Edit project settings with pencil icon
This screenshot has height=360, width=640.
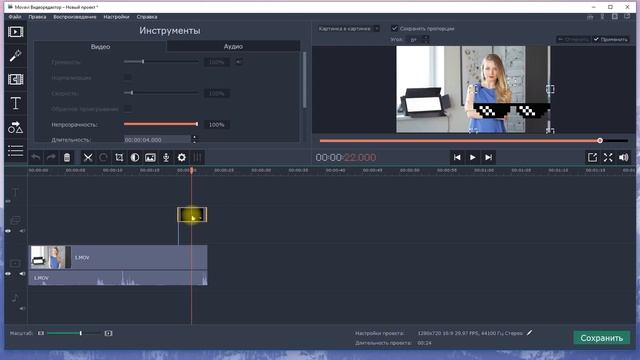(x=529, y=333)
